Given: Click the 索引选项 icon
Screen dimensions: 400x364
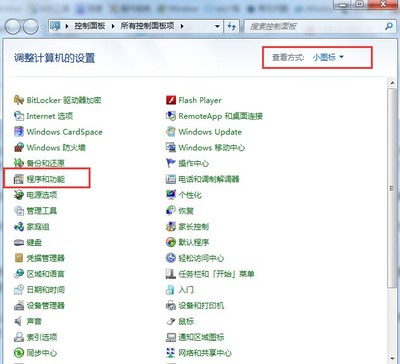Looking at the screenshot, I should [19, 337].
